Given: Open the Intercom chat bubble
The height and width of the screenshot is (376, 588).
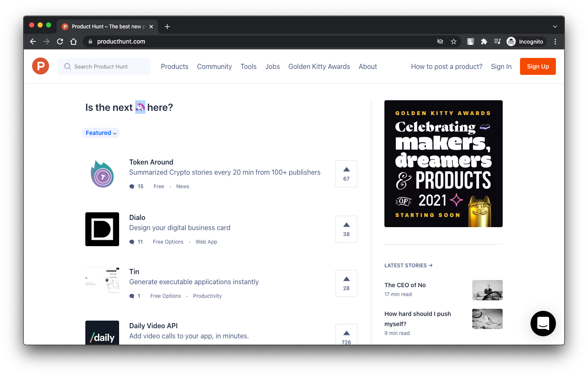Looking at the screenshot, I should 543,324.
